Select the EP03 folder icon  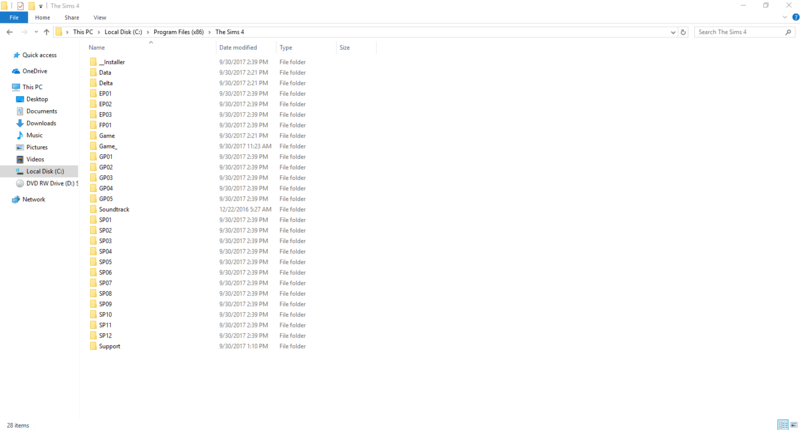pyautogui.click(x=93, y=114)
